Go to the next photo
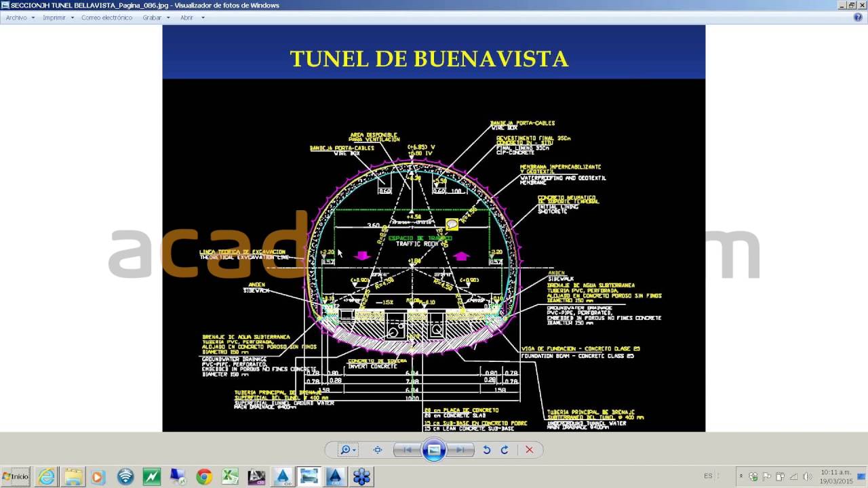 pyautogui.click(x=460, y=449)
